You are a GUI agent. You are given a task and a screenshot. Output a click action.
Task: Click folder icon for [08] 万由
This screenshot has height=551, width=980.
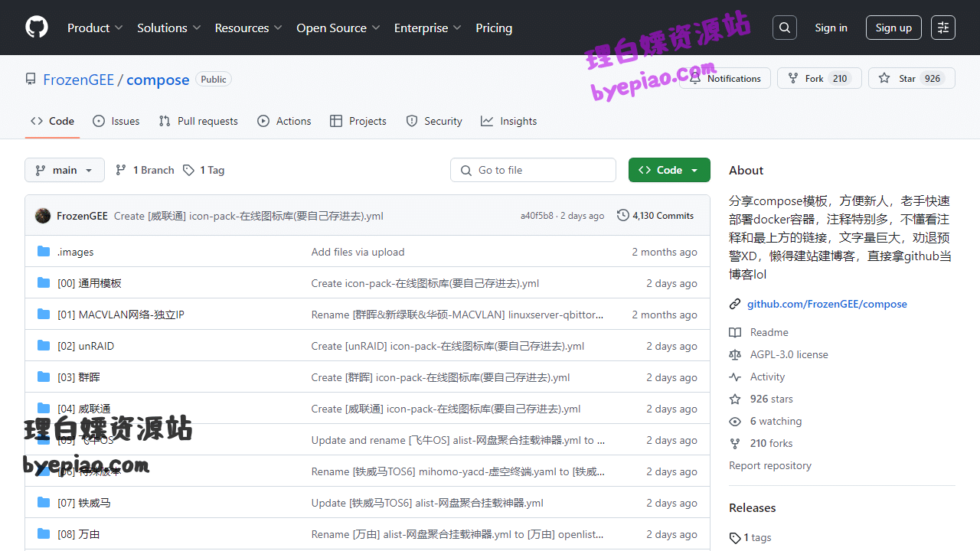point(44,534)
